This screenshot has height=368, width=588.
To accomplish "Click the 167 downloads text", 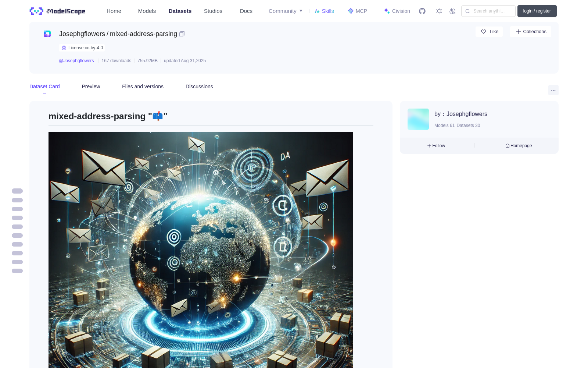I will pyautogui.click(x=116, y=61).
